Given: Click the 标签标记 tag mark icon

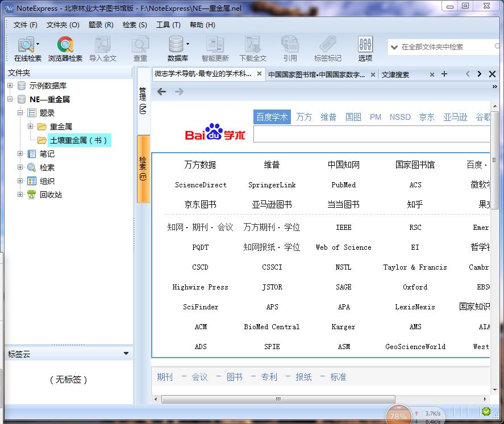Looking at the screenshot, I should (x=327, y=48).
